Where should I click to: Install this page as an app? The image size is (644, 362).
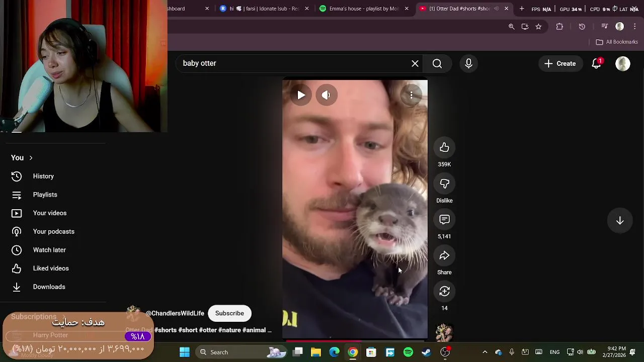[525, 27]
